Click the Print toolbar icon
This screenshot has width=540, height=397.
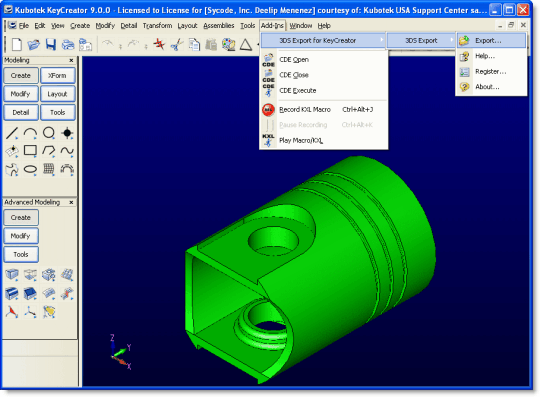(68, 45)
